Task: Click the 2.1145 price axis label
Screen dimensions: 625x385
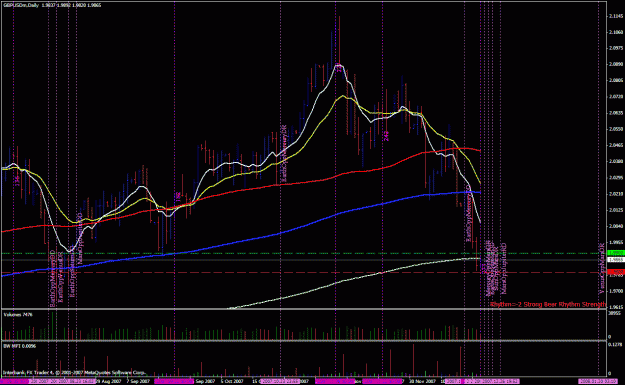Action: [616, 16]
